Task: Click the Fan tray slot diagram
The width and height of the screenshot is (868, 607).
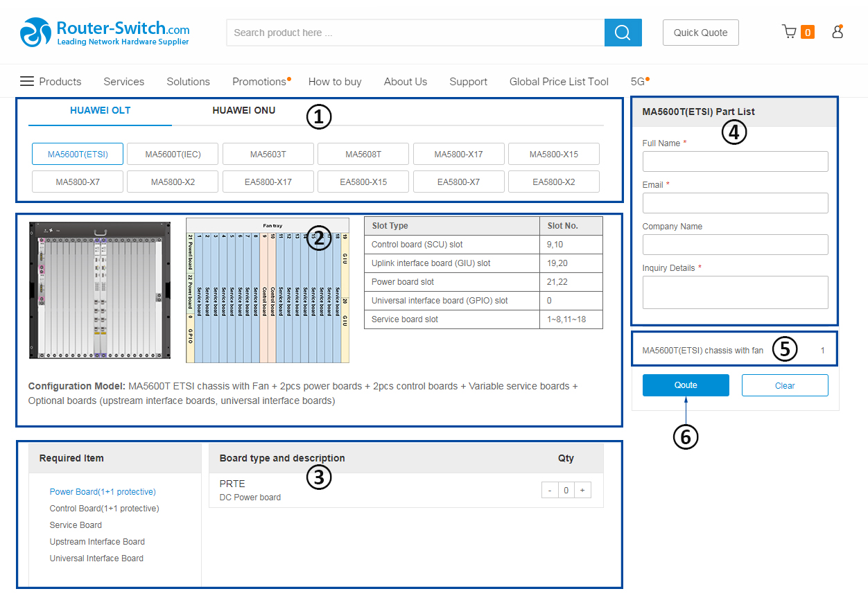Action: tap(268, 290)
